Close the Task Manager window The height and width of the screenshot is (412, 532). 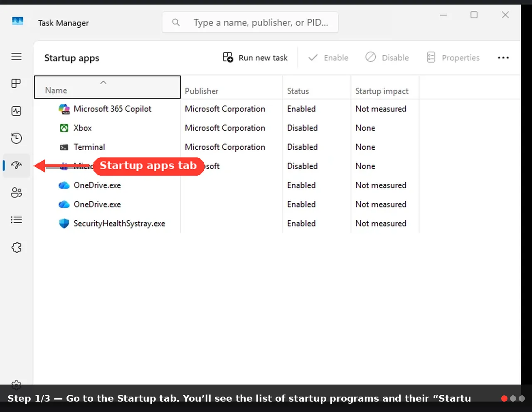(505, 15)
